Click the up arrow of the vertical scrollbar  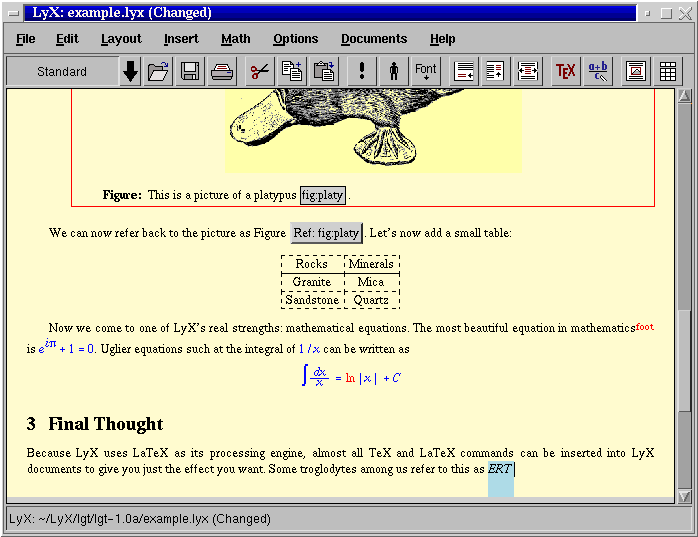[x=685, y=96]
